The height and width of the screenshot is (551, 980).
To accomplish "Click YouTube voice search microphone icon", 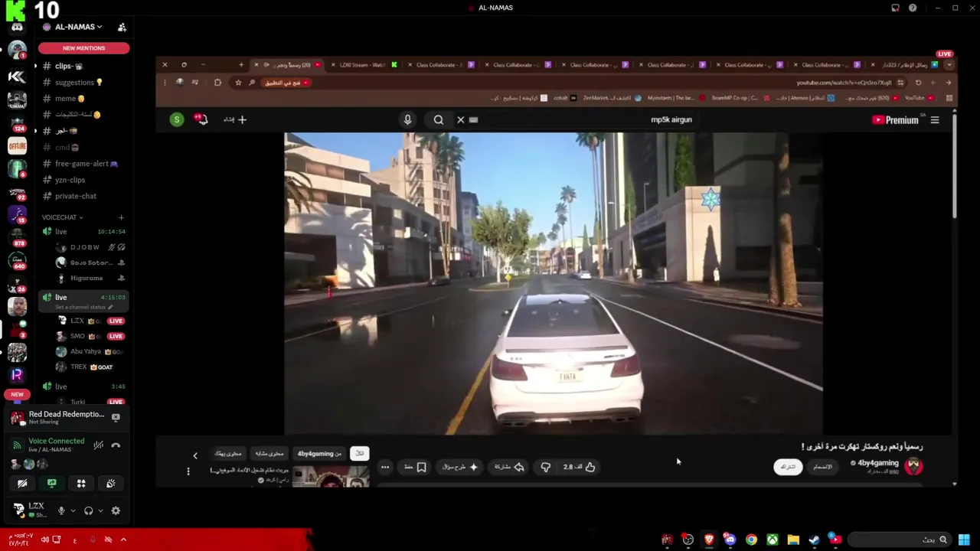I will tap(407, 119).
